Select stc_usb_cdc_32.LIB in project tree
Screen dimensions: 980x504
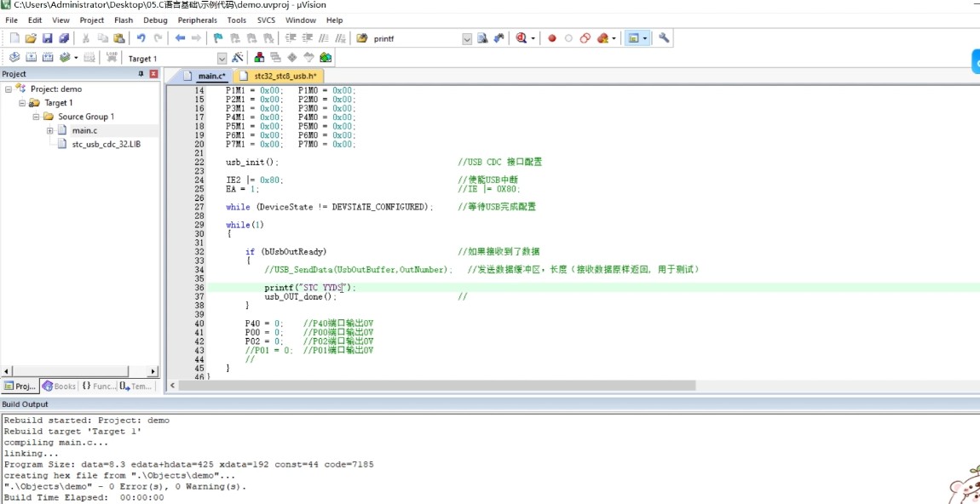(x=106, y=144)
